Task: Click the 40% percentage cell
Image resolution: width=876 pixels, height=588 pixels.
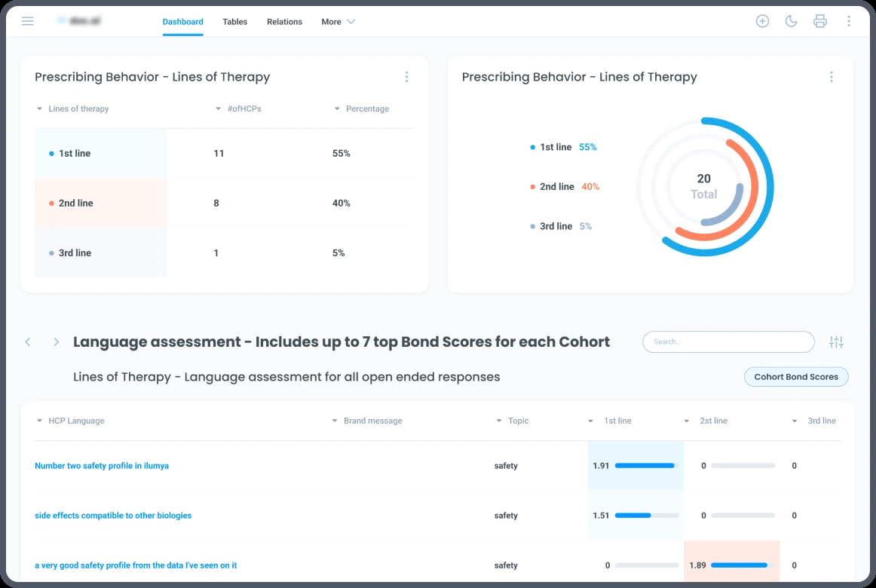Action: [x=342, y=204]
